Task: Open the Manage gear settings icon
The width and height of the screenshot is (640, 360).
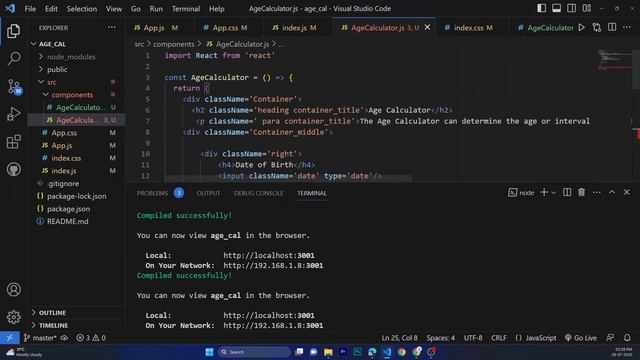Action: pos(13,317)
